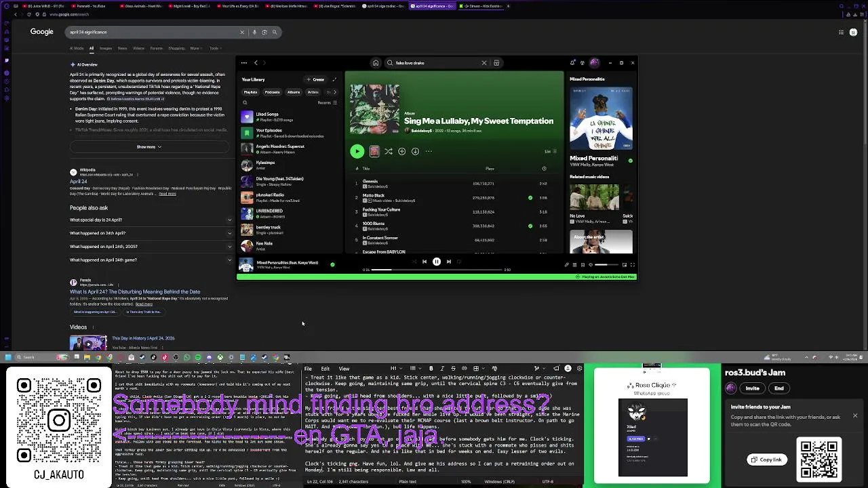This screenshot has width=868, height=488.
Task: Open more options dots for the album
Action: (429, 152)
